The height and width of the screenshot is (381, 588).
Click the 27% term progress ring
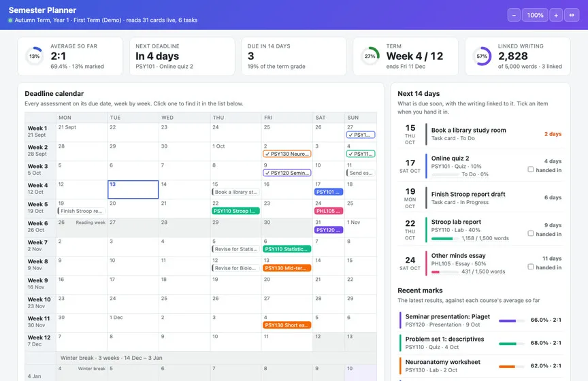tap(370, 56)
